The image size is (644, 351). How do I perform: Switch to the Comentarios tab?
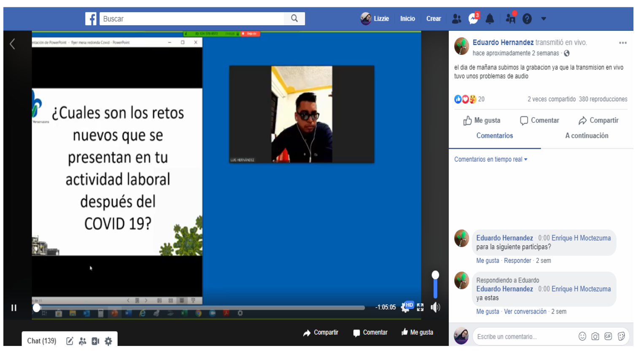[x=495, y=136]
